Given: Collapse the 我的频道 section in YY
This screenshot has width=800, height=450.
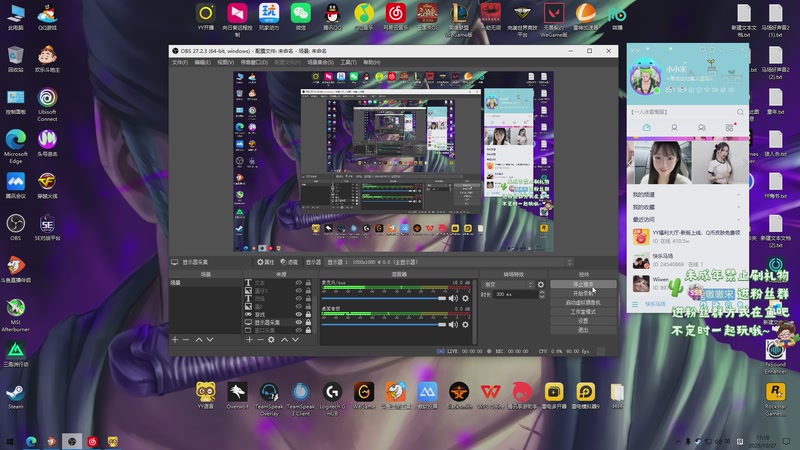Looking at the screenshot, I should coord(739,195).
